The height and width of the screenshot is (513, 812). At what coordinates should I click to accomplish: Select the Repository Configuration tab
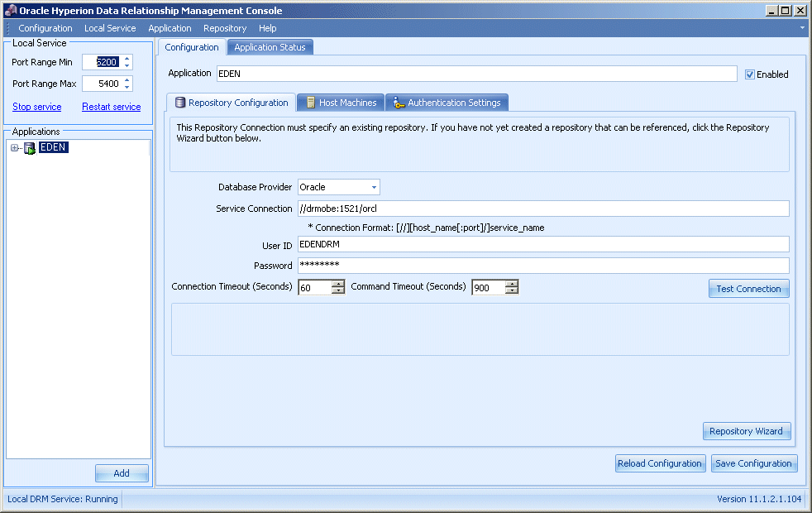pyautogui.click(x=231, y=103)
